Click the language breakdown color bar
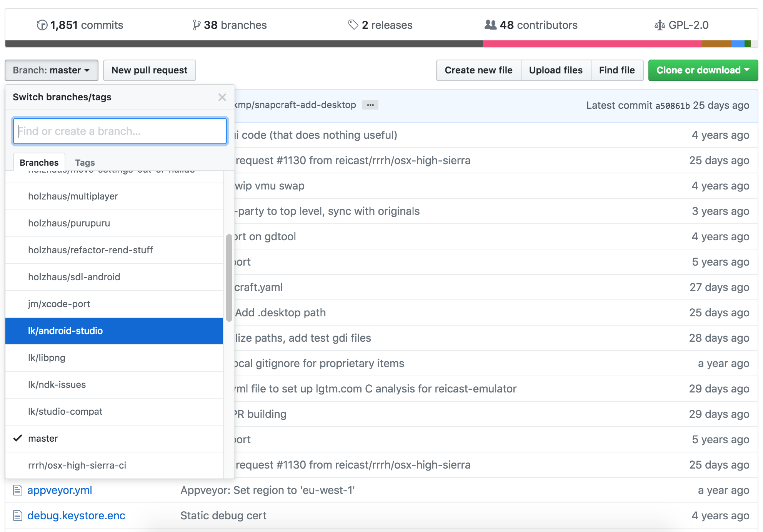Image resolution: width=763 pixels, height=532 pixels. [381, 44]
